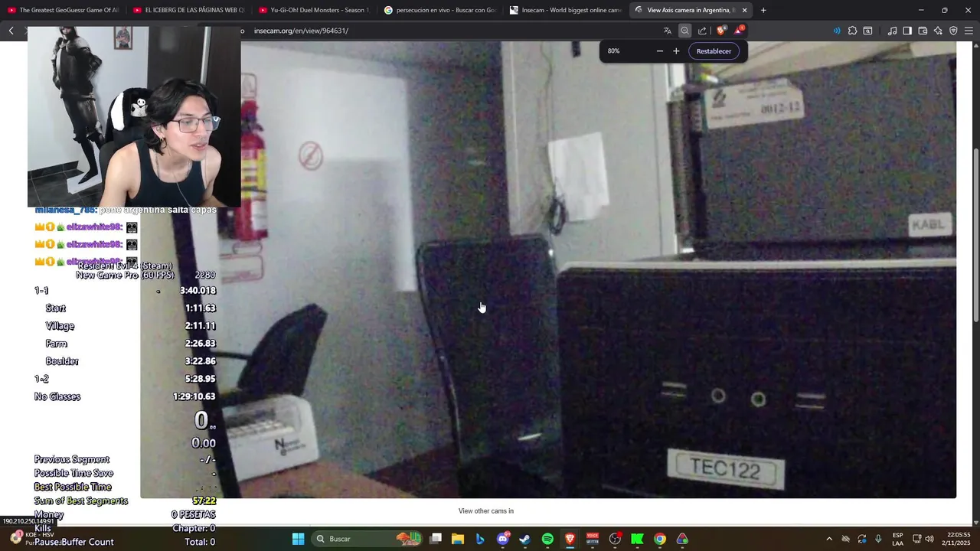Decrease zoom with the minus button
Screen dimensions: 980x551
tap(660, 51)
